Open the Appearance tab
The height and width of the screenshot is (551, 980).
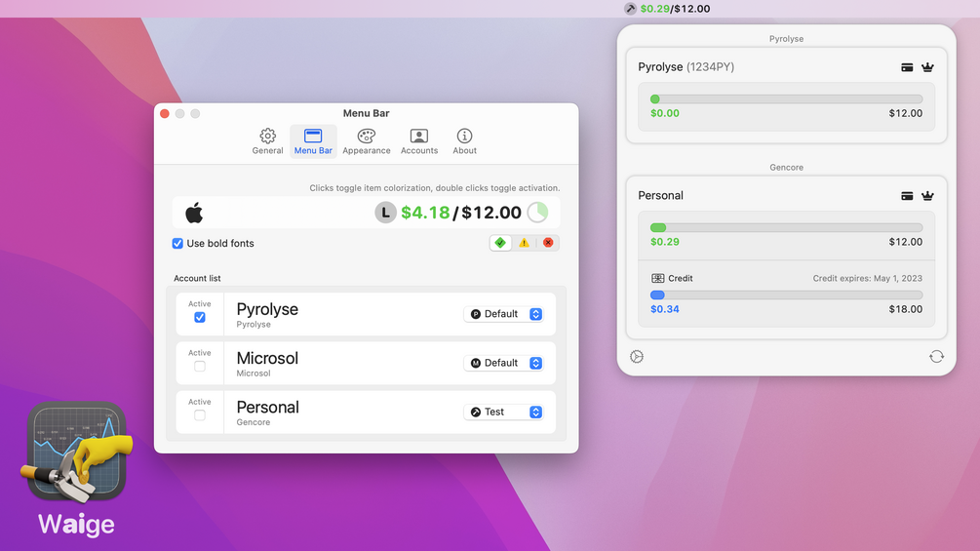pyautogui.click(x=367, y=141)
